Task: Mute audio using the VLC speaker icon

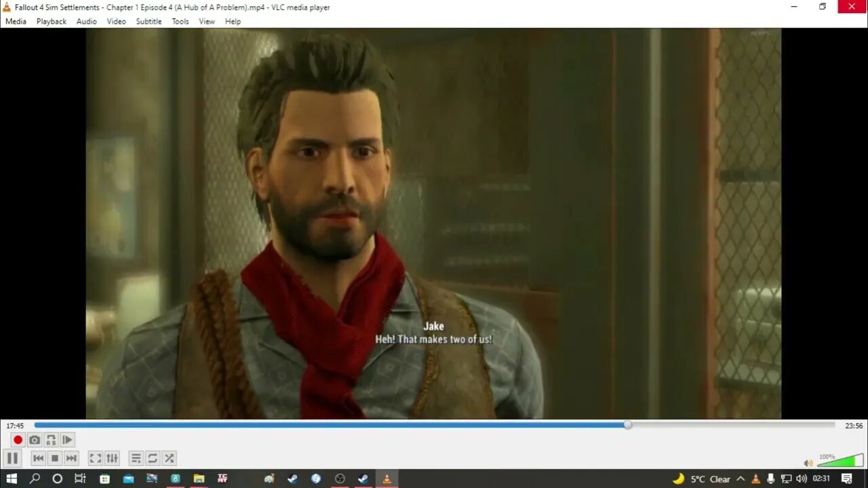Action: [x=808, y=464]
